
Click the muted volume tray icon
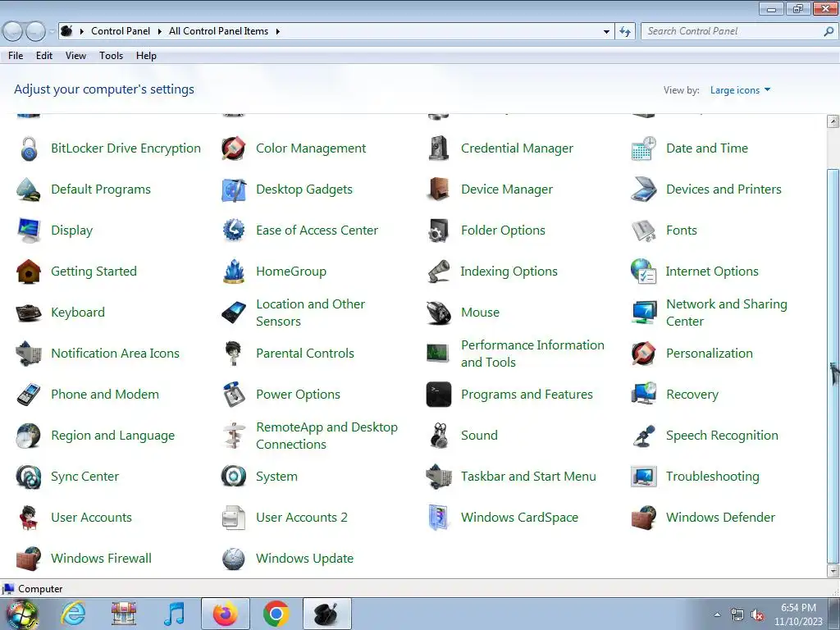757,615
